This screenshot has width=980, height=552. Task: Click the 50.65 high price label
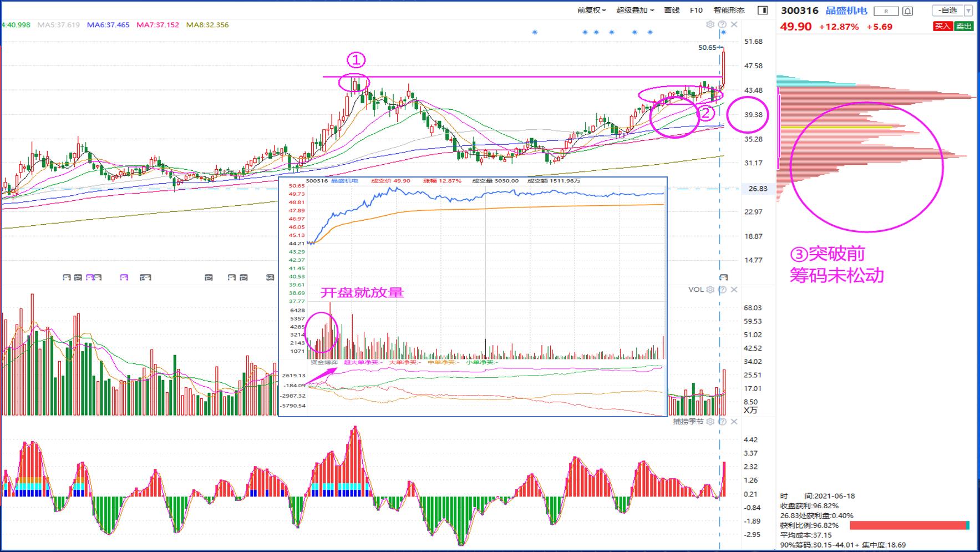pos(707,48)
